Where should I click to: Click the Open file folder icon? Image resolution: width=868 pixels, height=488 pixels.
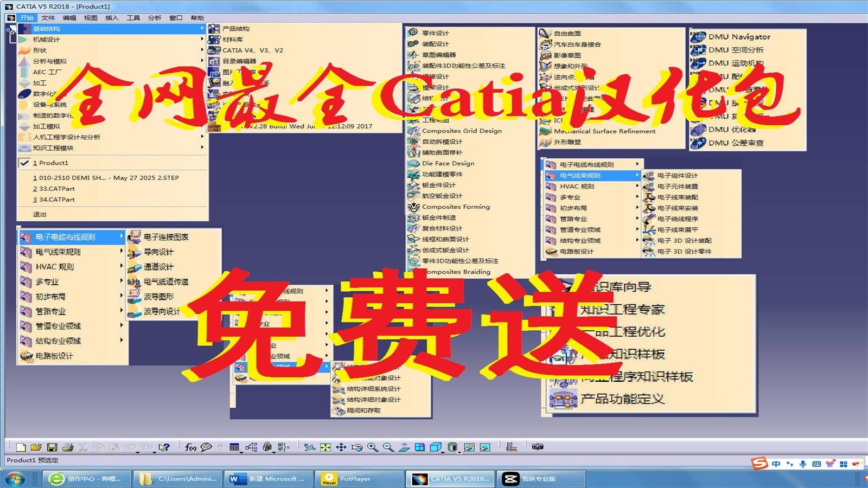pos(36,447)
